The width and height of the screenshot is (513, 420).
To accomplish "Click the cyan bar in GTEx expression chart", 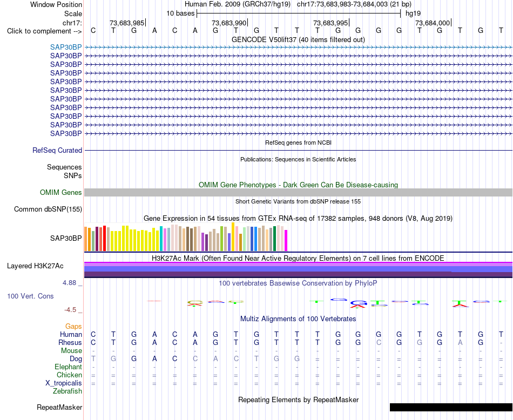I will (161, 239).
